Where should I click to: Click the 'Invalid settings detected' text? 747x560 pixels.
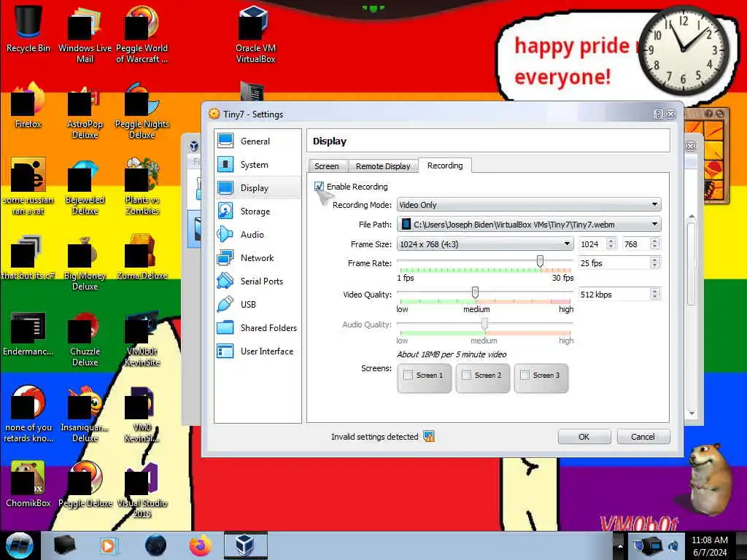click(x=374, y=437)
